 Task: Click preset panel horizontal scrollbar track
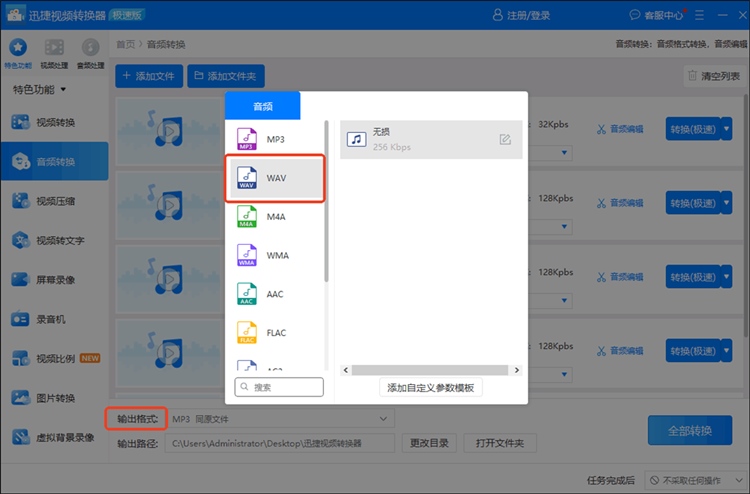tap(430, 370)
